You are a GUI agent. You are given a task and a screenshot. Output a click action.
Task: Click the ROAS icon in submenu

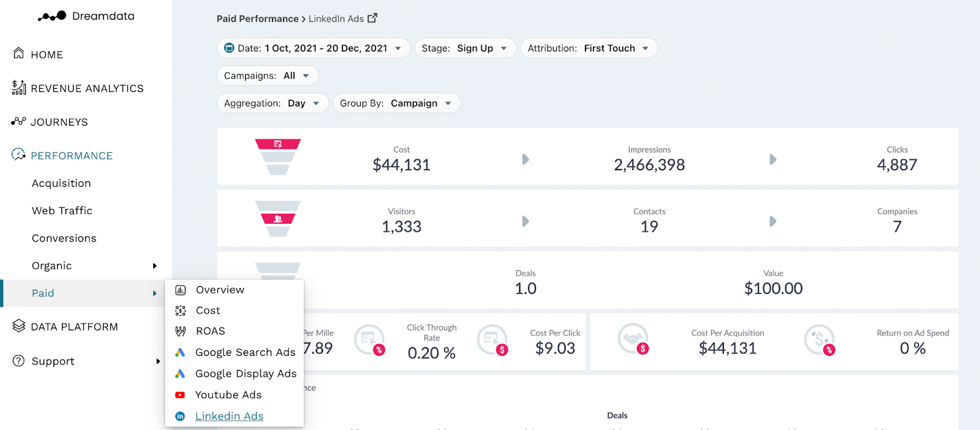click(181, 331)
